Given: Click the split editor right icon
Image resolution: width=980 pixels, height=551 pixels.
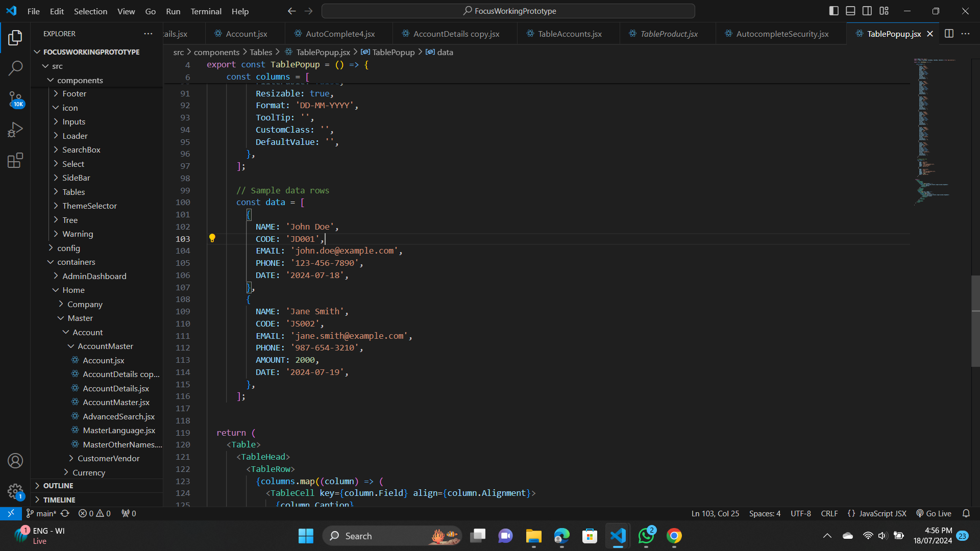Looking at the screenshot, I should tap(949, 34).
